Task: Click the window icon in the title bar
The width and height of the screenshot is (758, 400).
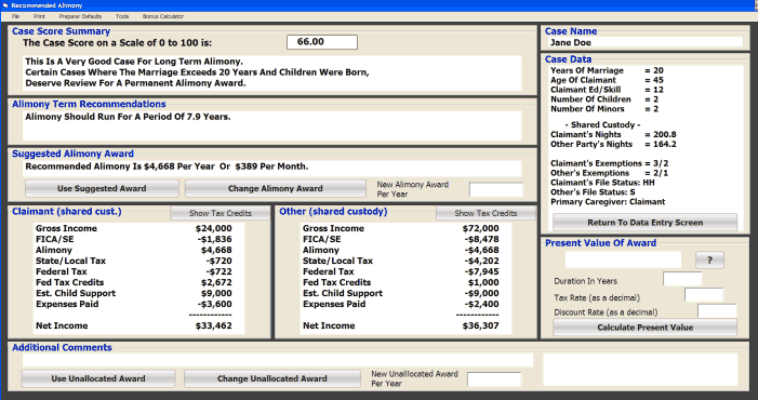Action: click(5, 5)
